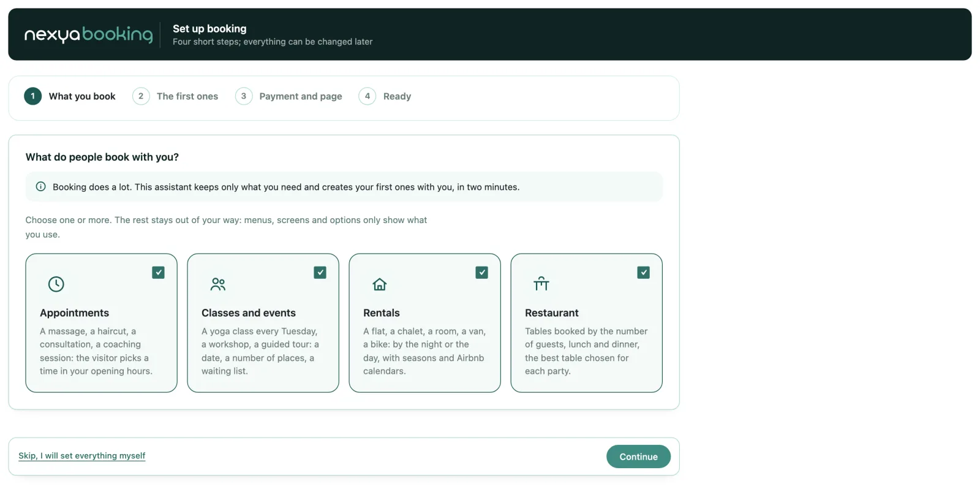This screenshot has height=497, width=980.
Task: Click the people icon on Classes and events
Action: (x=218, y=284)
